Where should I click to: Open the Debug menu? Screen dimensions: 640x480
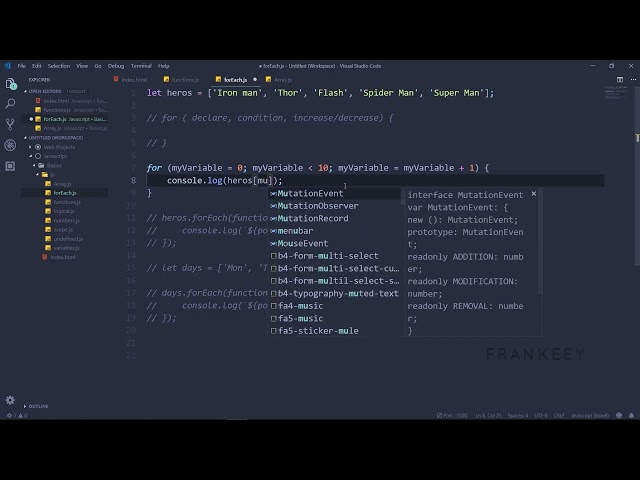coord(116,66)
